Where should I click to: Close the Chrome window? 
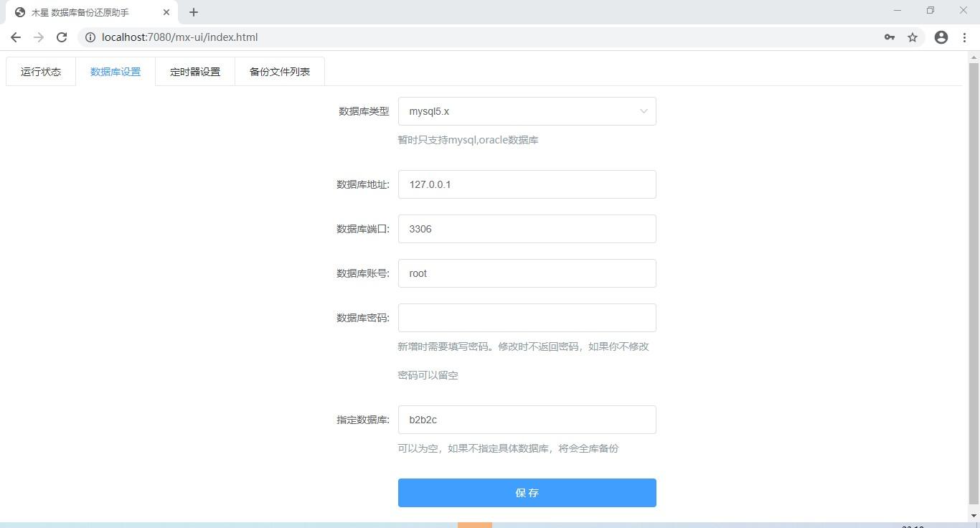click(x=963, y=10)
